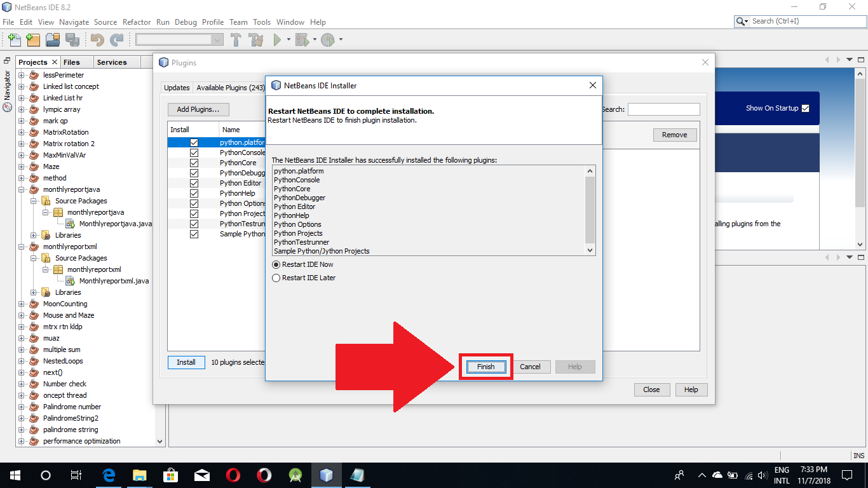Image resolution: width=868 pixels, height=488 pixels.
Task: Open the Refactor menu
Action: coord(137,22)
